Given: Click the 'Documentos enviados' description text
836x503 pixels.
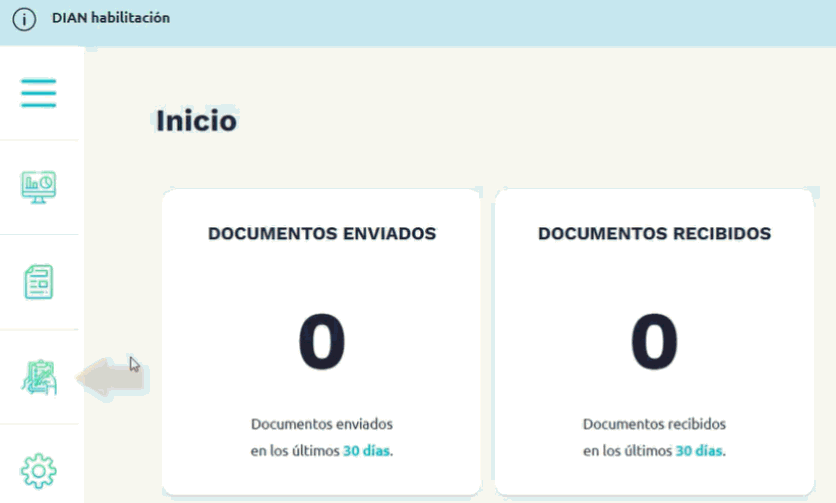Looking at the screenshot, I should [322, 424].
